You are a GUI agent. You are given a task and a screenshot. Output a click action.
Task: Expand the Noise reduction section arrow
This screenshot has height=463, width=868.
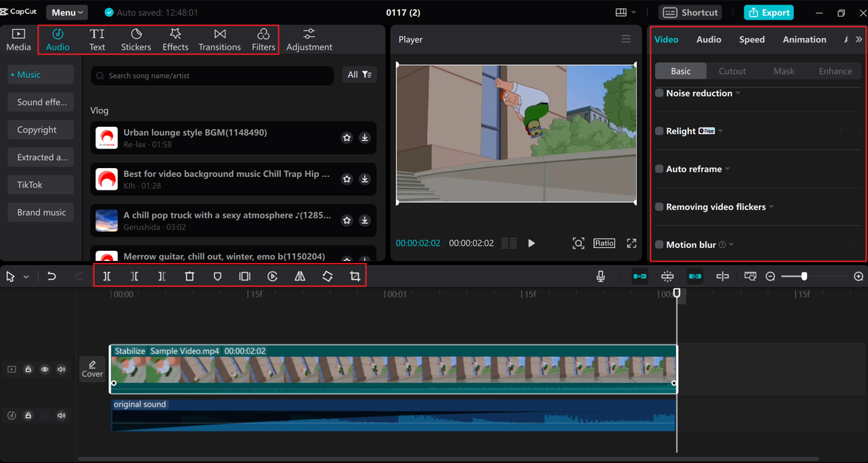[x=738, y=94]
